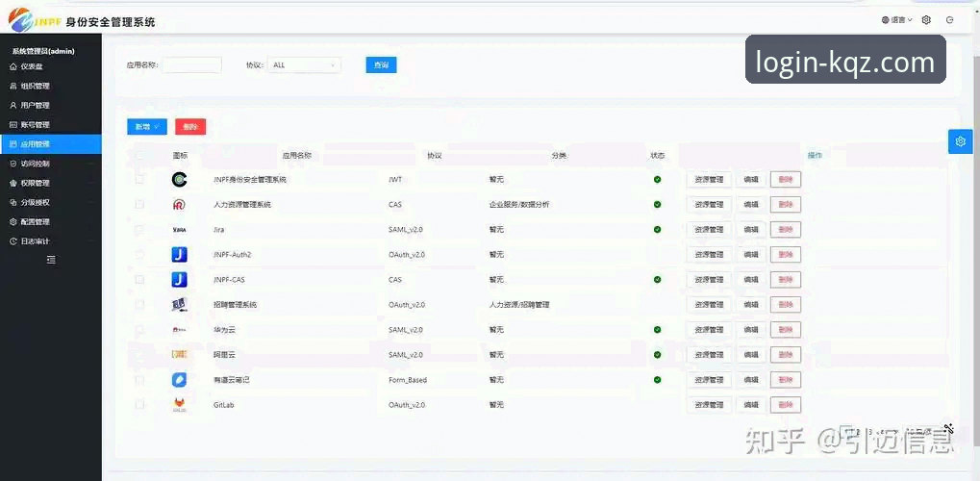Click the JNPF-Auth2 blue J icon
This screenshot has height=481, width=980.
(180, 255)
